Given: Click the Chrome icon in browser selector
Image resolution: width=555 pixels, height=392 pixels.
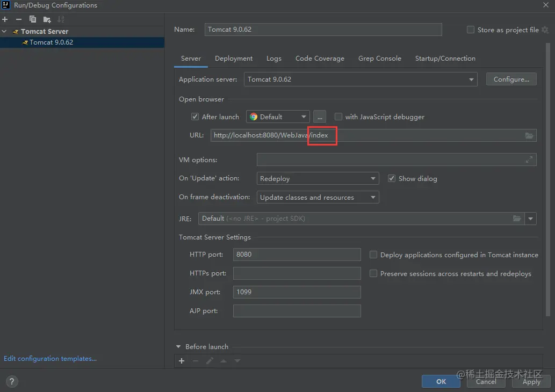Looking at the screenshot, I should (x=254, y=117).
